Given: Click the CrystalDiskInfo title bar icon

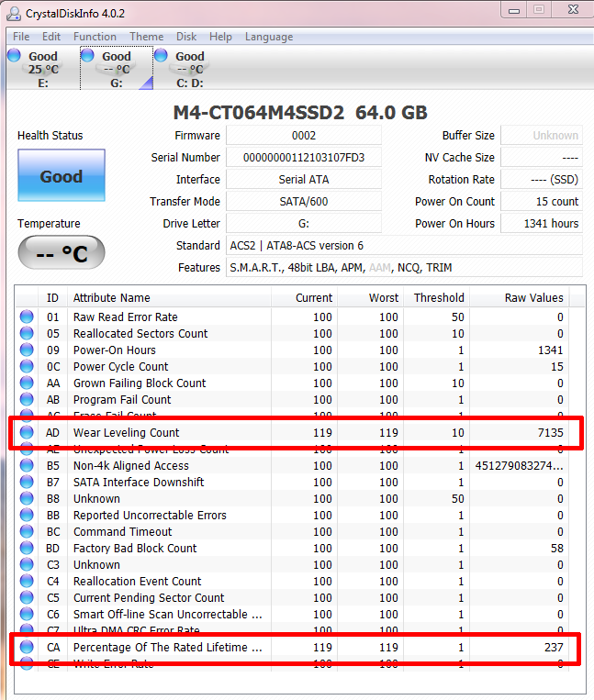Looking at the screenshot, I should (x=14, y=14).
